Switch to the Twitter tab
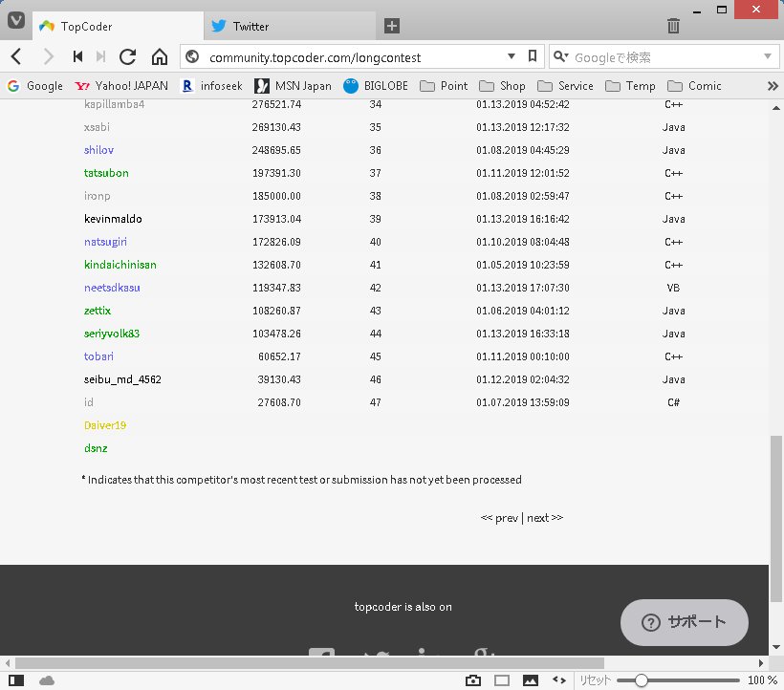Image resolution: width=784 pixels, height=690 pixels. pos(290,26)
